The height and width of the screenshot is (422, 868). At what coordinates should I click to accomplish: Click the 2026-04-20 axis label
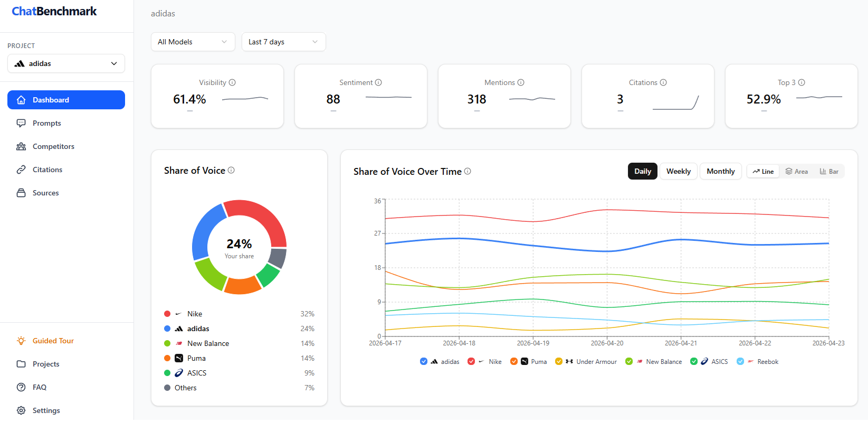[607, 343]
